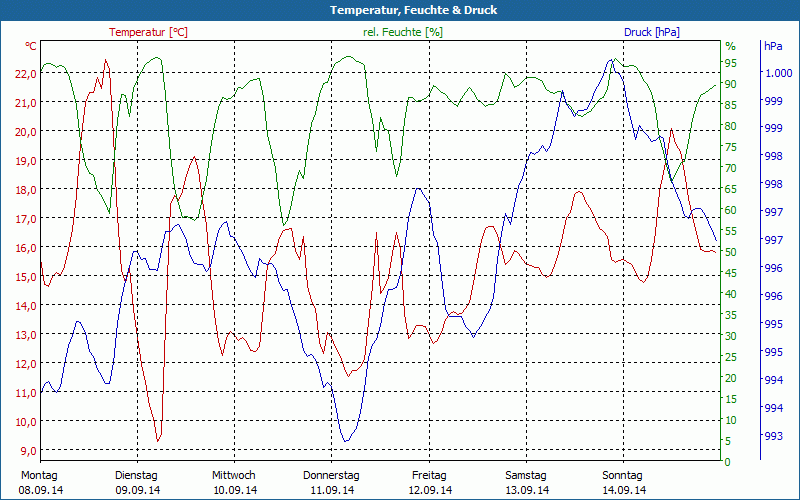800x500 pixels.
Task: Click the 55 value on humidity axis
Action: [x=731, y=231]
